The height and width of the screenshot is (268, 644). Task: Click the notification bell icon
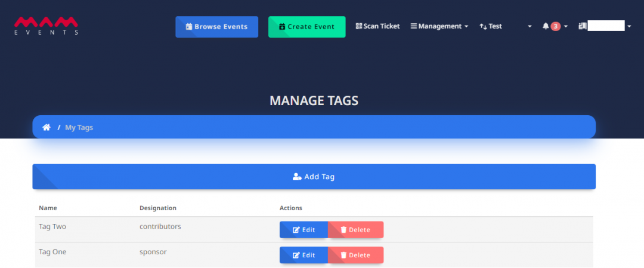546,26
